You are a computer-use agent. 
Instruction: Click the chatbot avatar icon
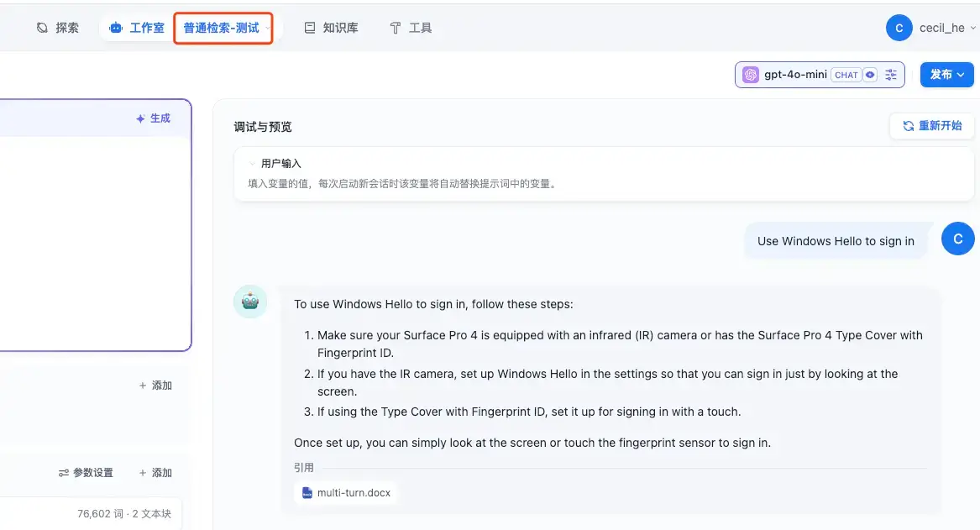pyautogui.click(x=250, y=302)
